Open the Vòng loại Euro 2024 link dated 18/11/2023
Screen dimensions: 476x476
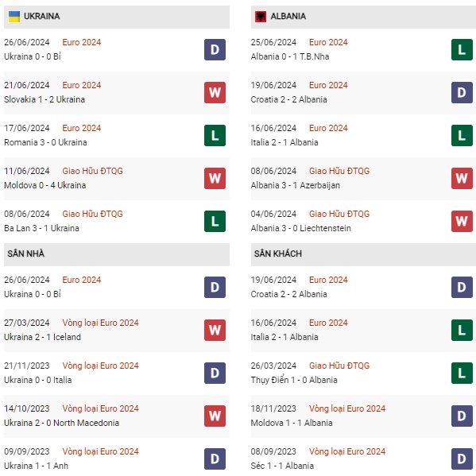(347, 408)
